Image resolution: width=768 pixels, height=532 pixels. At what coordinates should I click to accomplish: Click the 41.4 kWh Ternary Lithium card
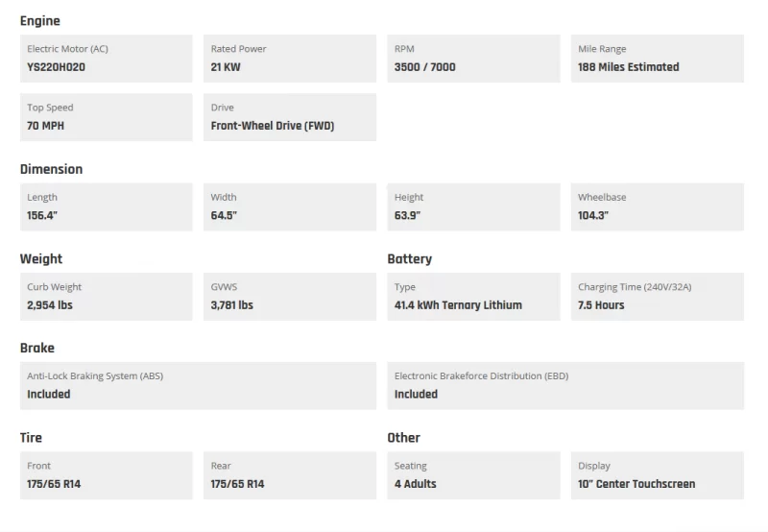point(473,296)
